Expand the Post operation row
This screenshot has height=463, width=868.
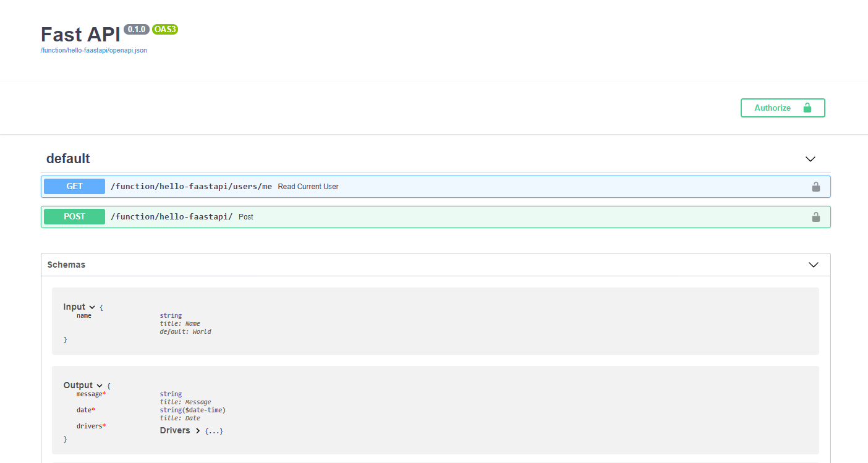pos(371,216)
